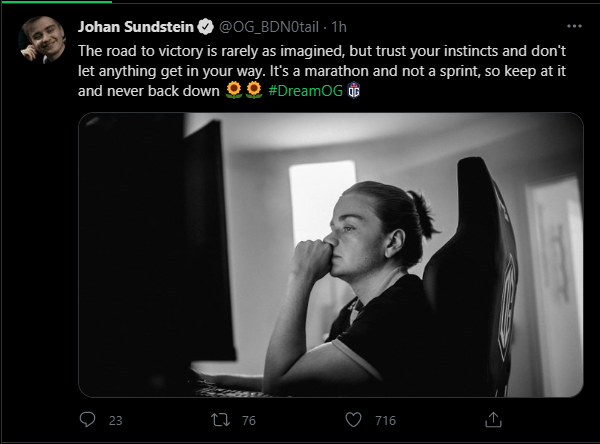This screenshot has height=444, width=600.
Task: Click the share icon below the tweet
Action: click(x=485, y=420)
